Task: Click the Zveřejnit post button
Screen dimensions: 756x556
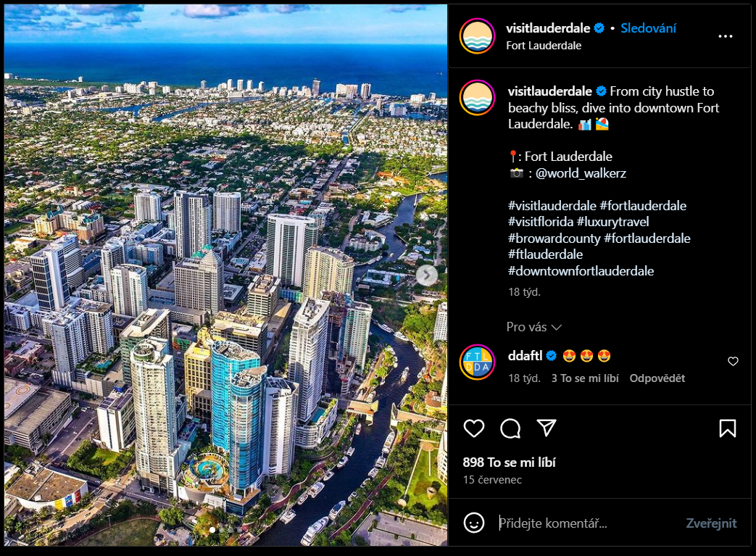Action: 711,523
